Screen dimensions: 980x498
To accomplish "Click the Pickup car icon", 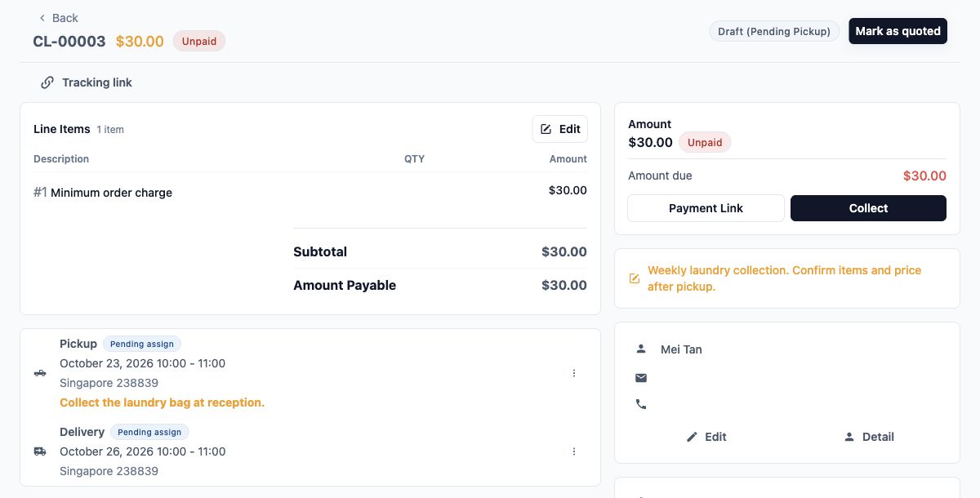I will point(40,373).
